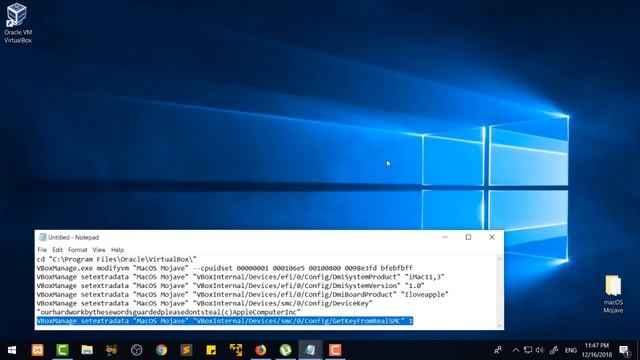Open the volume control tray icon
Screen dimensions: 640x360
540,350
